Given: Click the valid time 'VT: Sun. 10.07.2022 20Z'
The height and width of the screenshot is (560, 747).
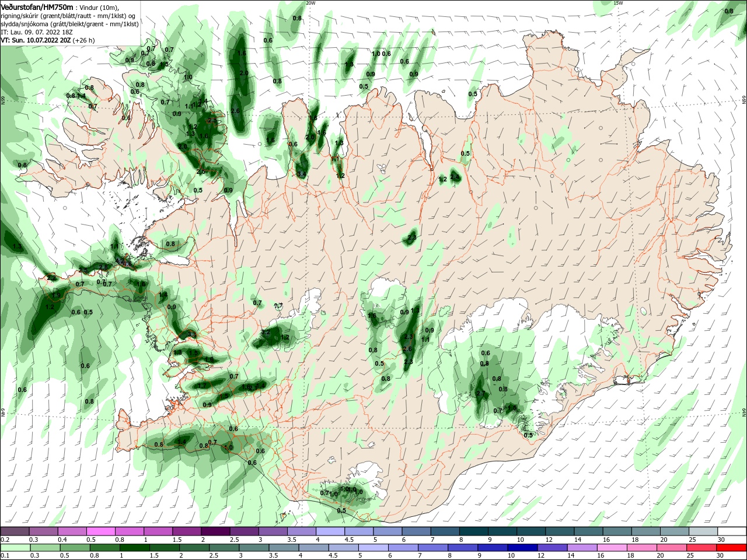Looking at the screenshot, I should 36,40.
